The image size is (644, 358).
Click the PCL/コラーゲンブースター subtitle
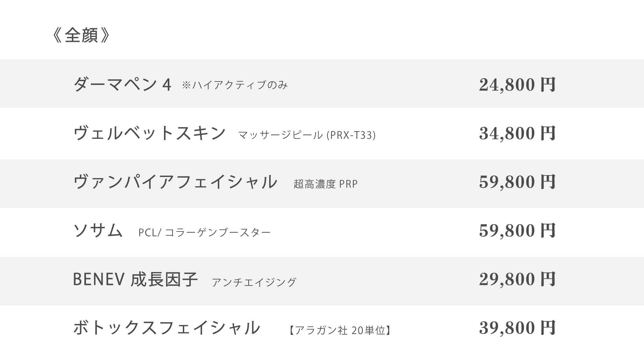coord(204,232)
